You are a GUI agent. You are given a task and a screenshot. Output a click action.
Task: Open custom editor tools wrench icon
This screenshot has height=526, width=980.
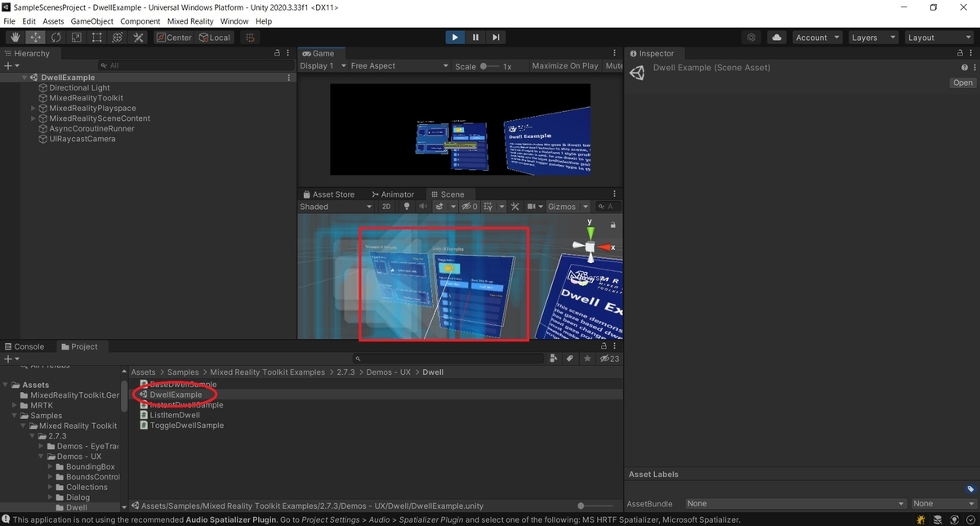coord(138,38)
